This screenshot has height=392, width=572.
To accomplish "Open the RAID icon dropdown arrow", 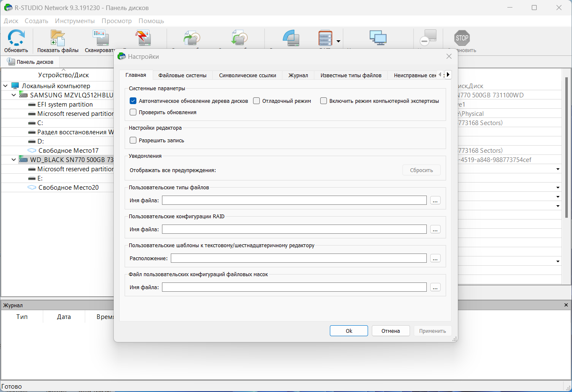I will tap(338, 42).
